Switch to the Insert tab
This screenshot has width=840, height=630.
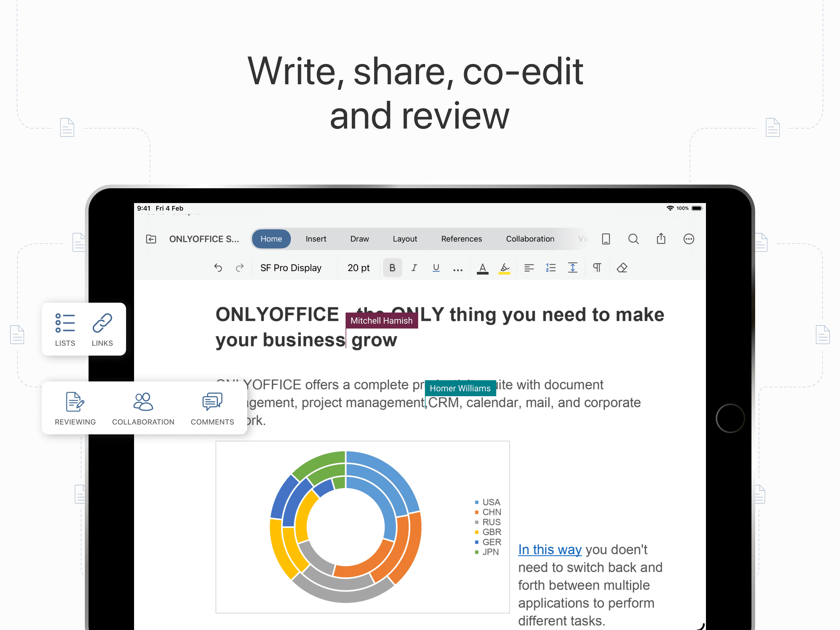pos(315,239)
